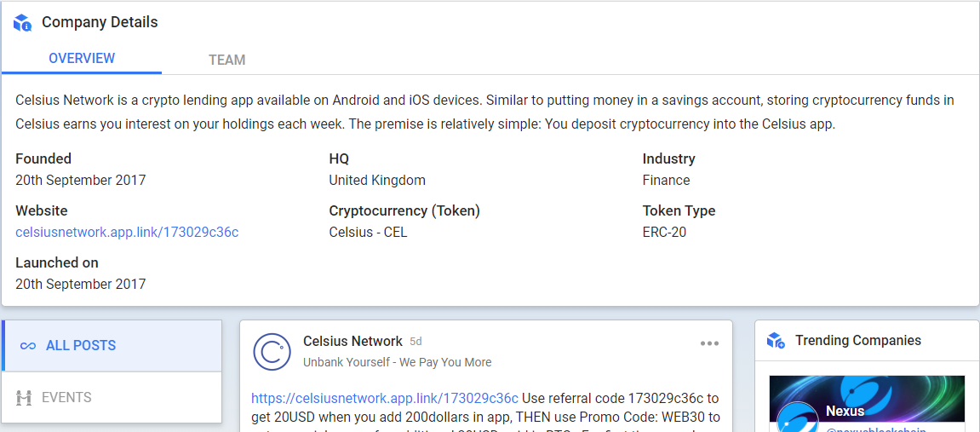Open the Nexus company name
The width and height of the screenshot is (980, 432).
click(x=845, y=412)
